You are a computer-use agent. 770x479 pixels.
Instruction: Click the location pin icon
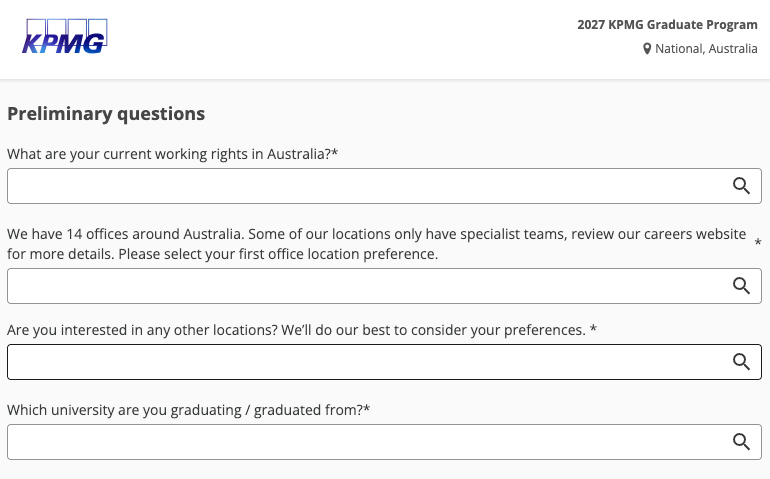coord(647,49)
